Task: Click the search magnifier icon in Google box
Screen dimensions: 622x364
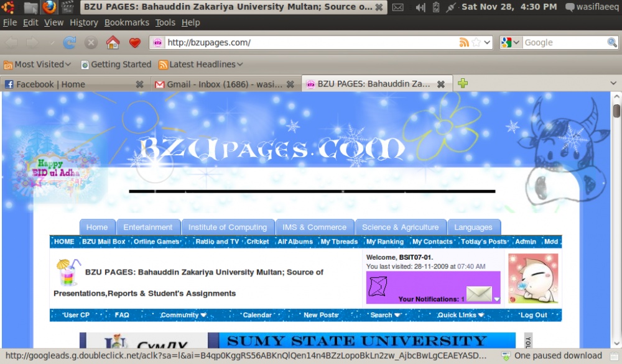Action: click(612, 43)
